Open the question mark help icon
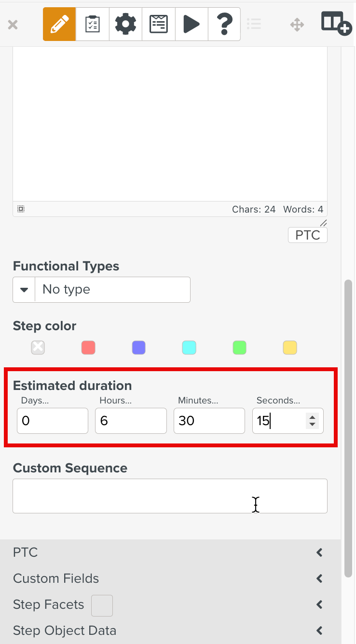 tap(224, 24)
